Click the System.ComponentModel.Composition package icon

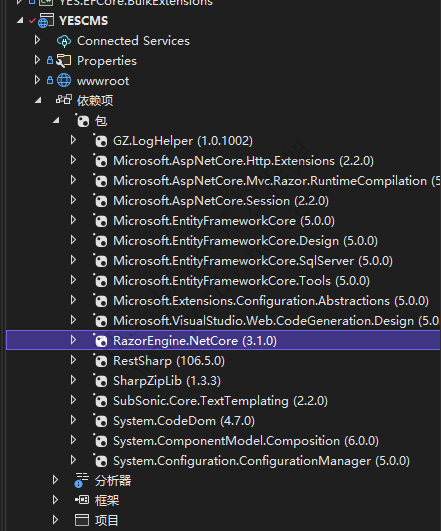(x=101, y=440)
